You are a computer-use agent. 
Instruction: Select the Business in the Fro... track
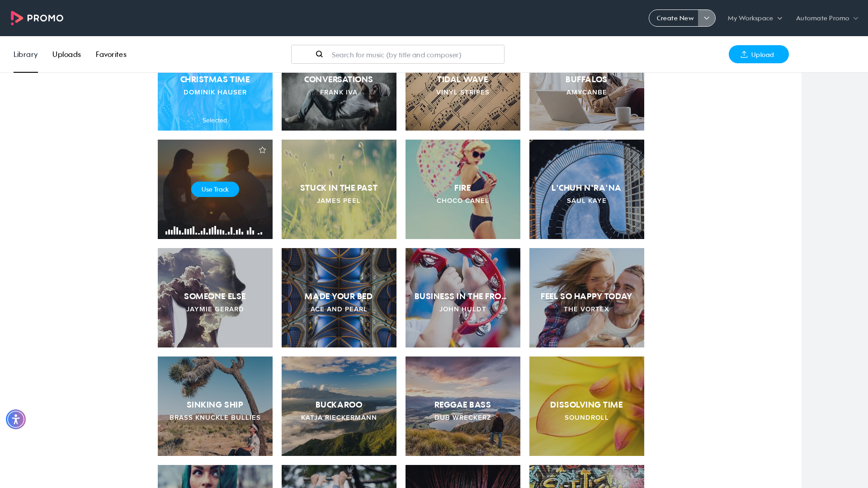click(x=463, y=298)
